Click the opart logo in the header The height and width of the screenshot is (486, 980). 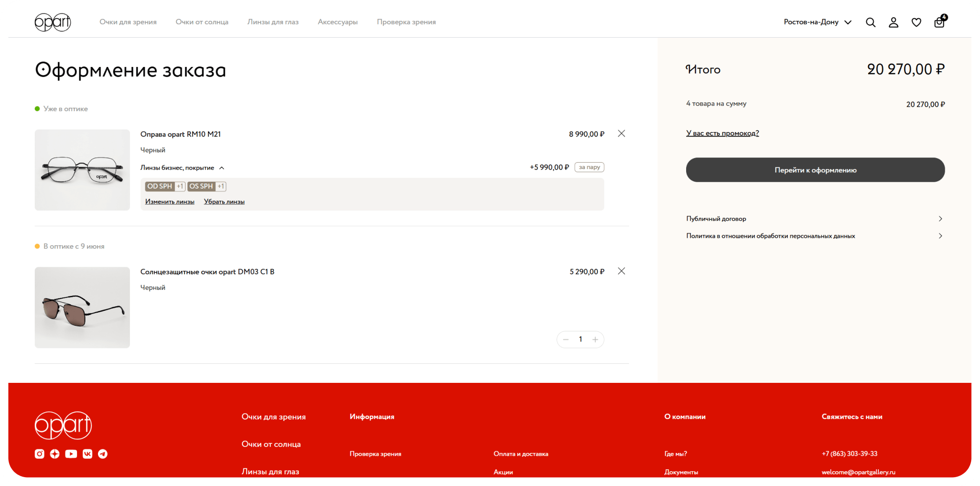[x=53, y=22]
